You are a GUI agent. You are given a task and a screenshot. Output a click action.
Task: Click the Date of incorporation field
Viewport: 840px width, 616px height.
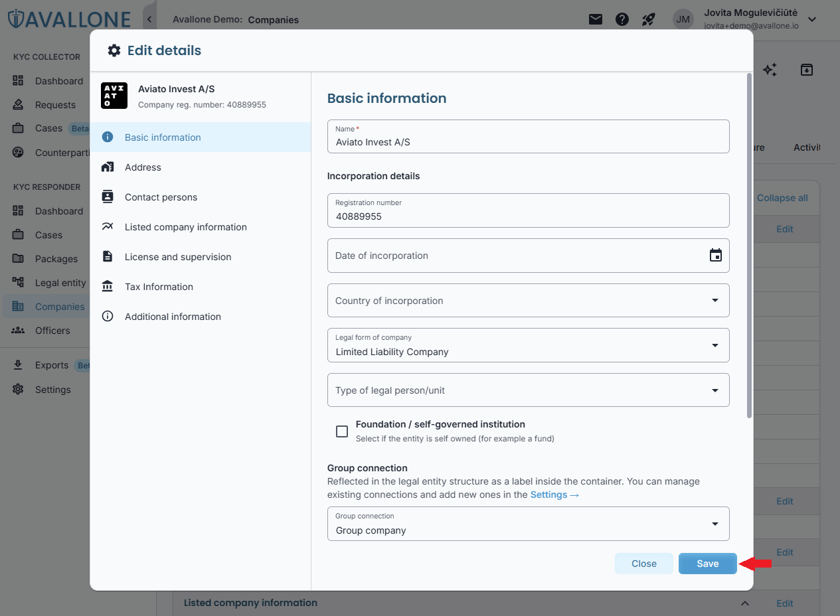529,256
